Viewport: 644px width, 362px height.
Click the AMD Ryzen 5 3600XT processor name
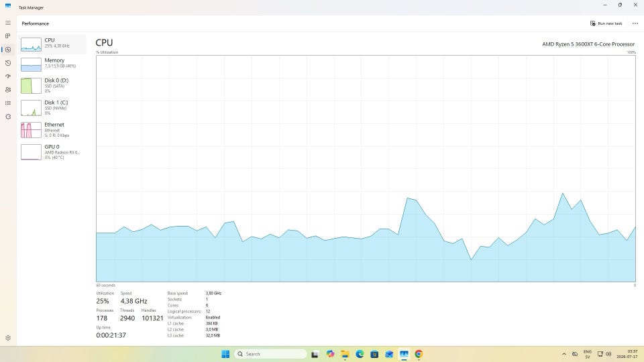coord(588,44)
